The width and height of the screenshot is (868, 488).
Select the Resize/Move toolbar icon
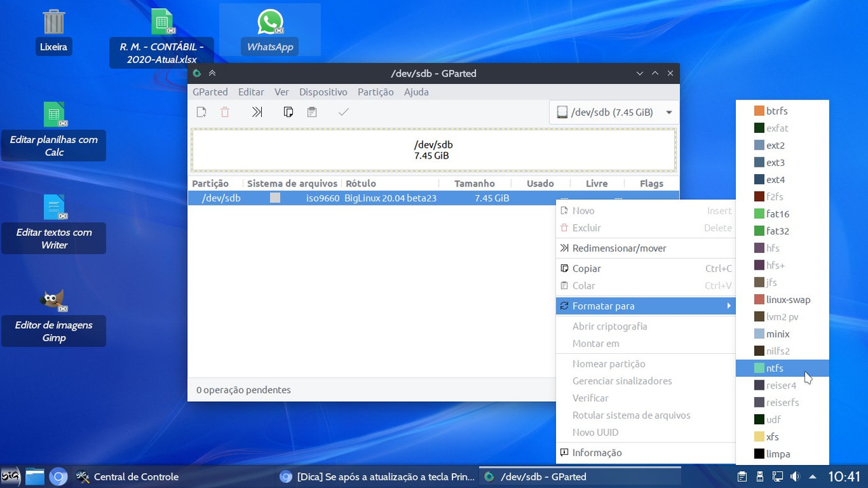point(256,112)
